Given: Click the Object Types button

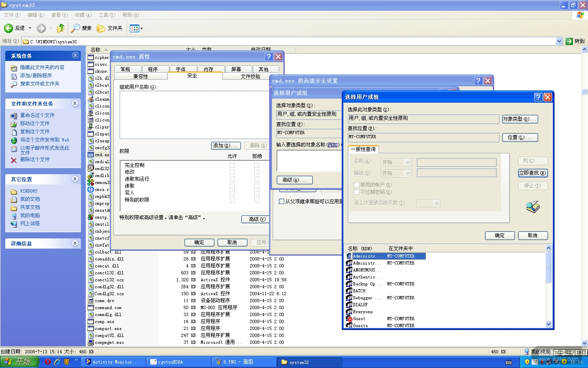Looking at the screenshot, I should (x=519, y=119).
